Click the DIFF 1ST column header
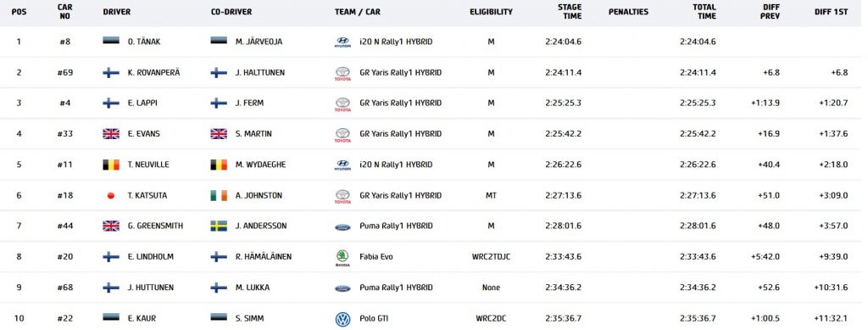This screenshot has height=330, width=868. 831,12
